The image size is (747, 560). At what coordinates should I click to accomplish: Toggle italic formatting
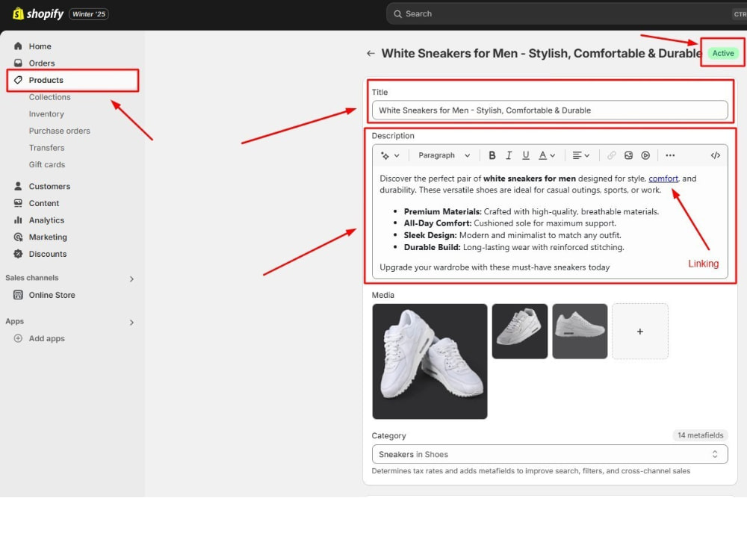pyautogui.click(x=509, y=155)
